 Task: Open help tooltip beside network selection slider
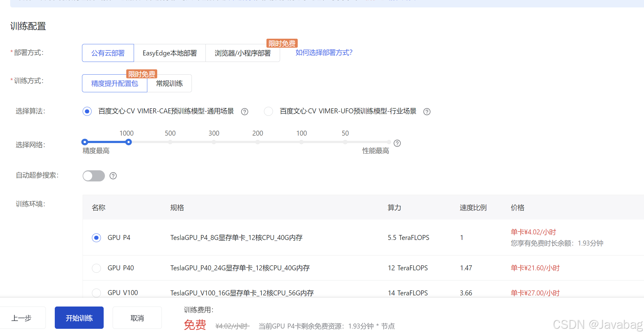[397, 143]
